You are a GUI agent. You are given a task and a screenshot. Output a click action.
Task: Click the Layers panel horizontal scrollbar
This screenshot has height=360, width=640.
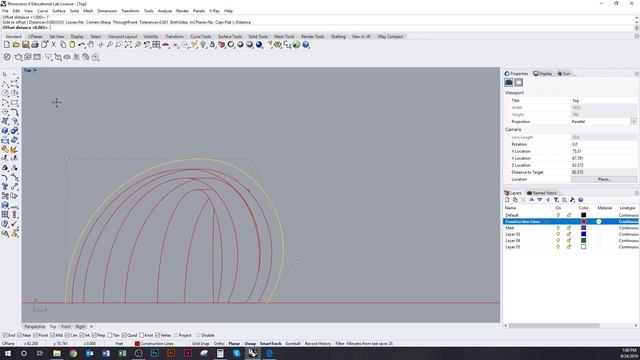(x=554, y=326)
